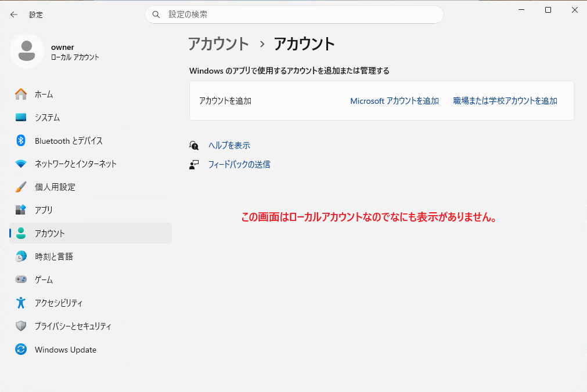The height and width of the screenshot is (392, 587).
Task: Click the time and language globe icon
Action: pos(21,256)
